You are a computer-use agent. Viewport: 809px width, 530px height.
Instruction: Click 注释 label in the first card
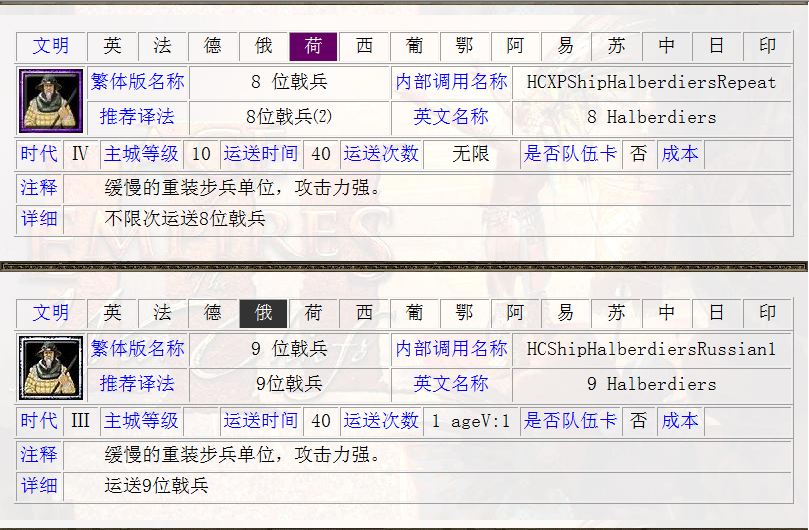(x=39, y=187)
